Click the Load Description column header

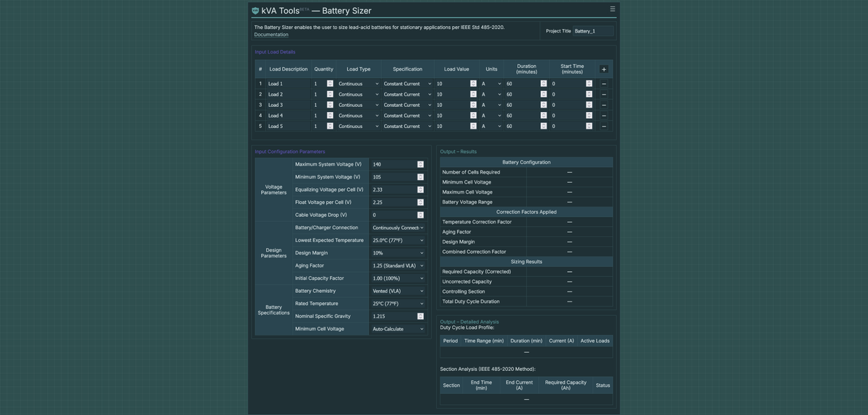coord(289,69)
